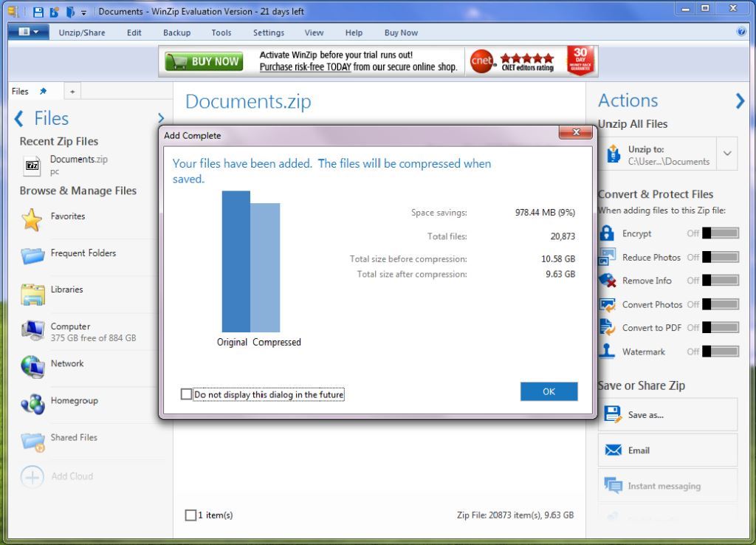Toggle the Reduce Photos switch

pos(721,257)
